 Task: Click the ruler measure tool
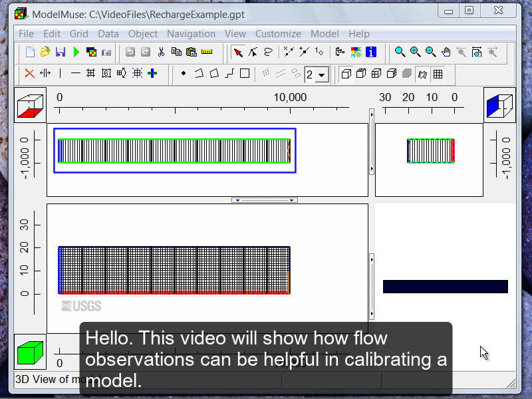click(x=207, y=52)
